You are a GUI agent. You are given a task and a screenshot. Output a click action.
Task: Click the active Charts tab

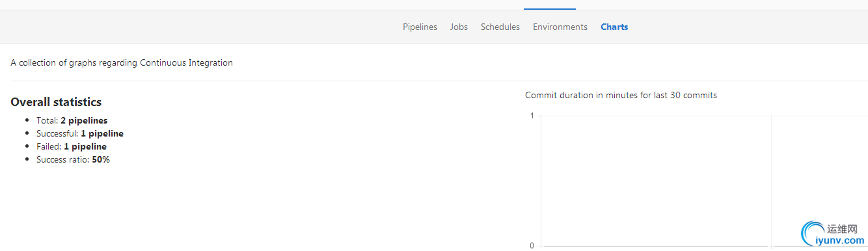[614, 27]
